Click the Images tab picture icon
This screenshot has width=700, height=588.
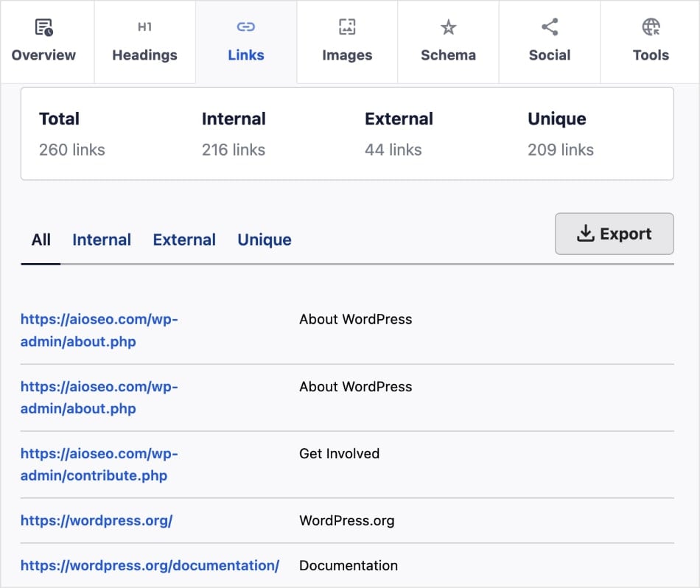(347, 28)
